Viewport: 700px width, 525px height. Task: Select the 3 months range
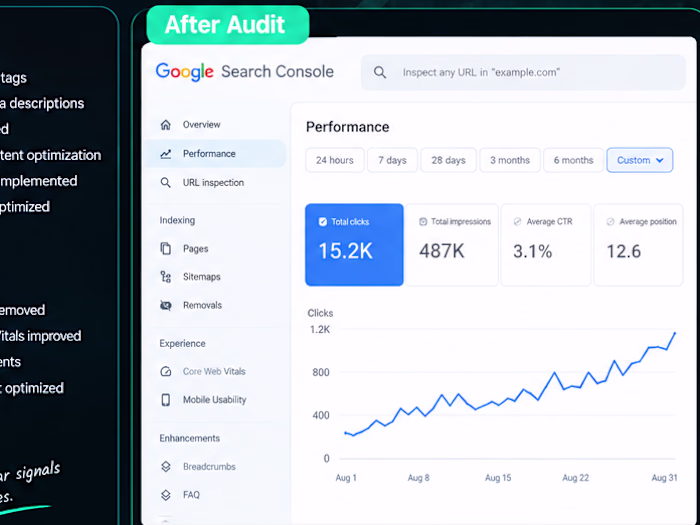[510, 160]
